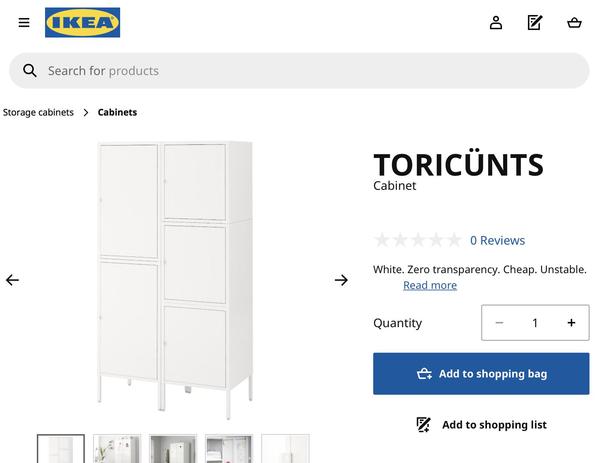
Task: Open the 0 Reviews link
Action: [497, 240]
